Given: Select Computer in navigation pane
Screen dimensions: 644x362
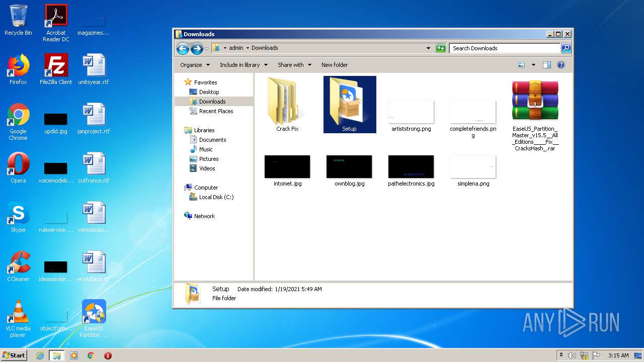Looking at the screenshot, I should pyautogui.click(x=206, y=188).
